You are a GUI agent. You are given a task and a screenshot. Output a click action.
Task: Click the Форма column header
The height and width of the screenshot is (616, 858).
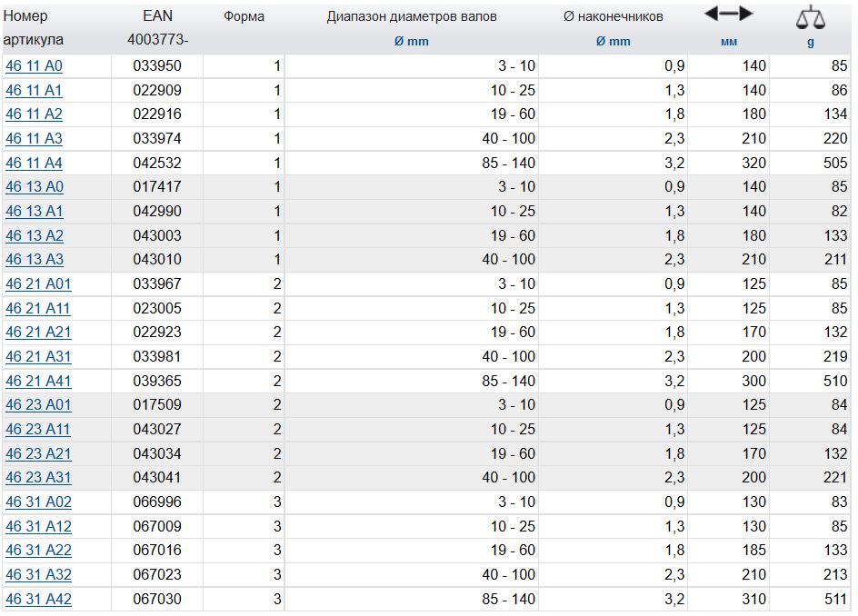click(x=244, y=16)
